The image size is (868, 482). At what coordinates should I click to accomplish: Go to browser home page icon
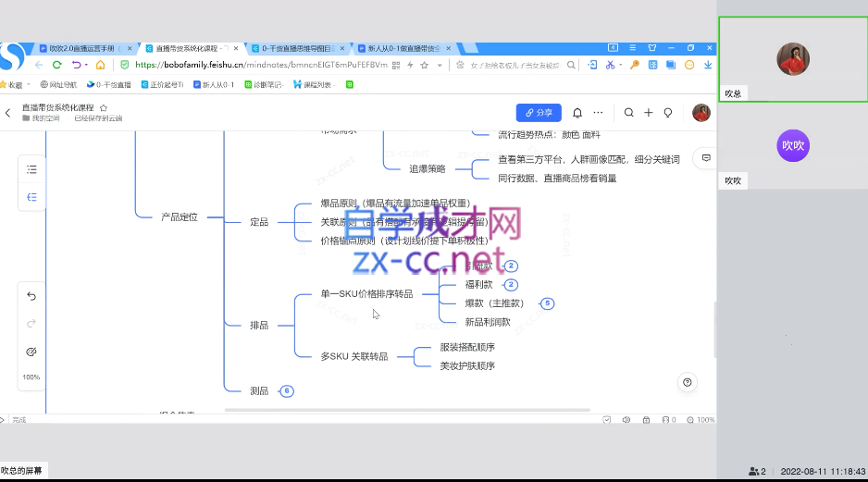[x=100, y=65]
